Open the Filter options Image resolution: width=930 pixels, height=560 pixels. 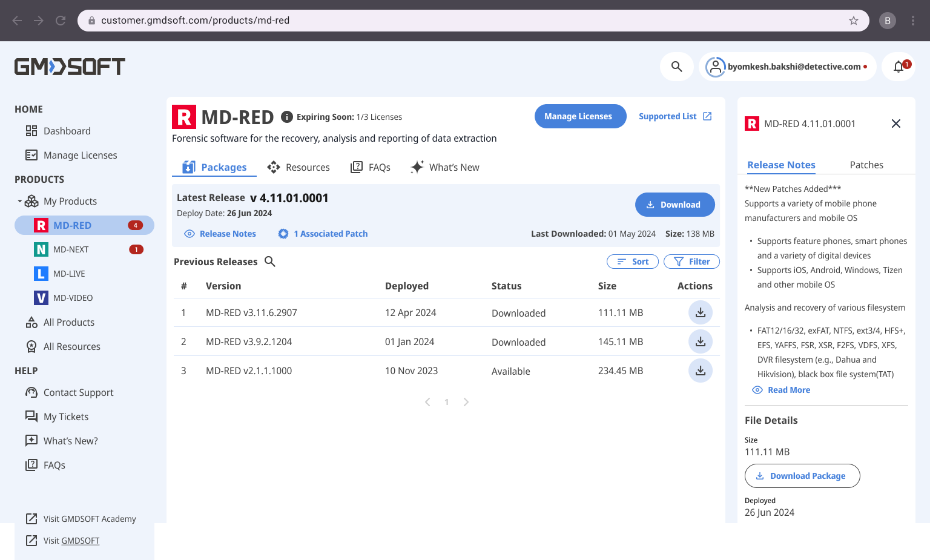691,262
